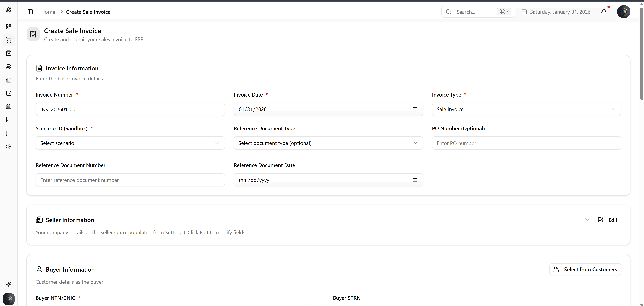Toggle the left sidebar panel visibility

click(30, 12)
